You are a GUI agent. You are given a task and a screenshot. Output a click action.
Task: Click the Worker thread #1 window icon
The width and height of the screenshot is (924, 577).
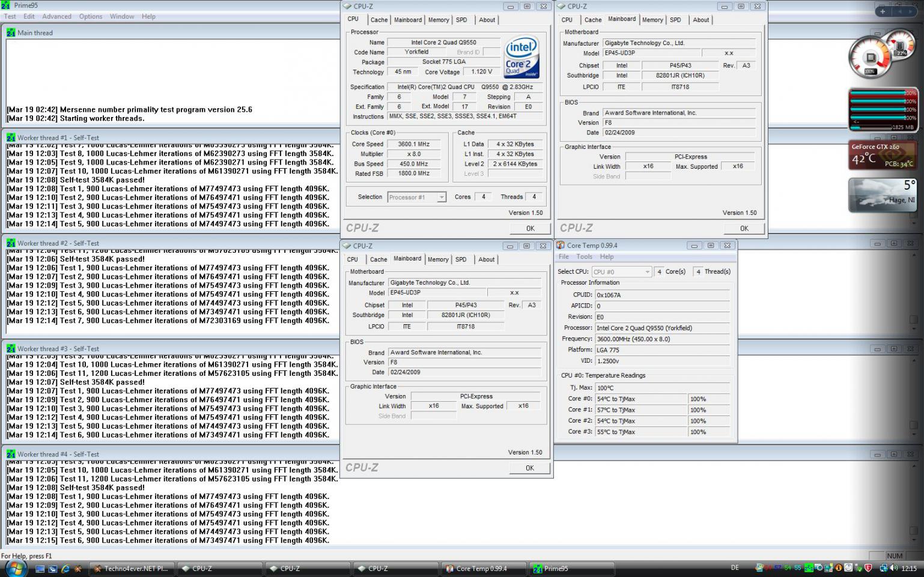coord(11,137)
